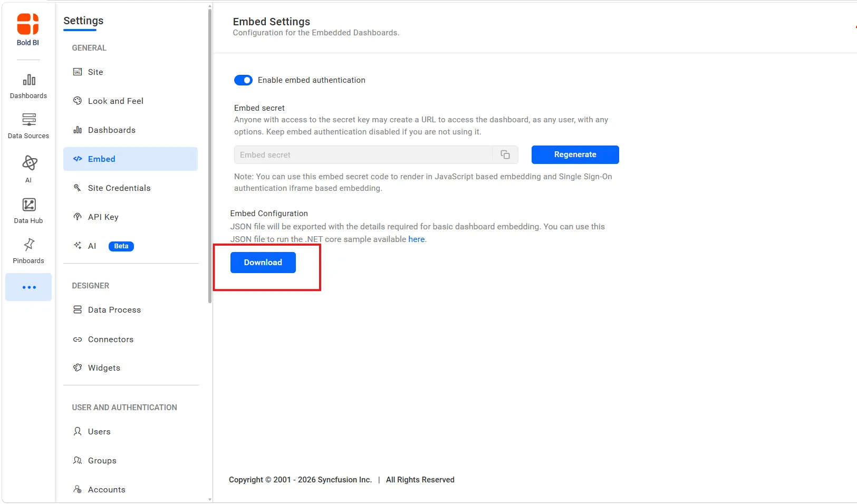857x504 pixels.
Task: Open Data Hub in the left rail
Action: click(28, 211)
